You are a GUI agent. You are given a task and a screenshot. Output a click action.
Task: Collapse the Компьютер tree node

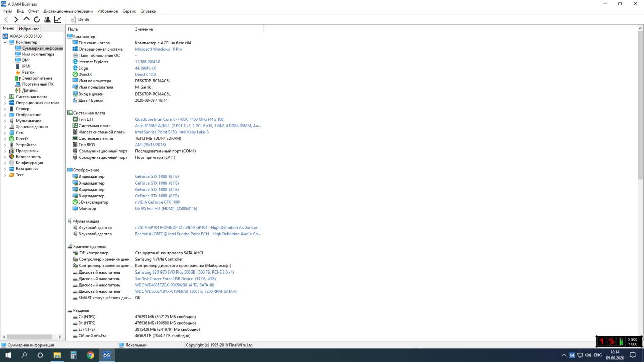(5, 42)
